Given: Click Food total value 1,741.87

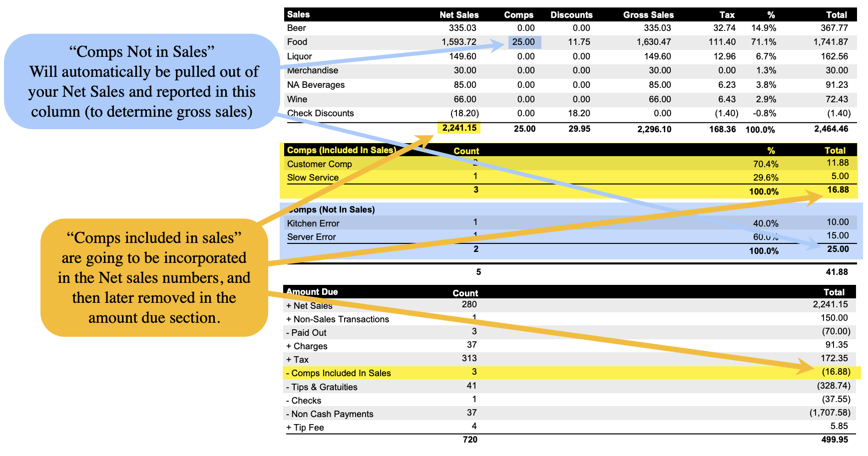Looking at the screenshot, I should [831, 42].
